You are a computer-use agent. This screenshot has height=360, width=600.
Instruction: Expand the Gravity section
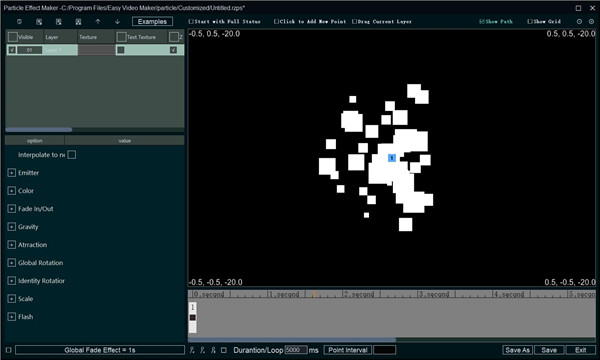pyautogui.click(x=11, y=227)
